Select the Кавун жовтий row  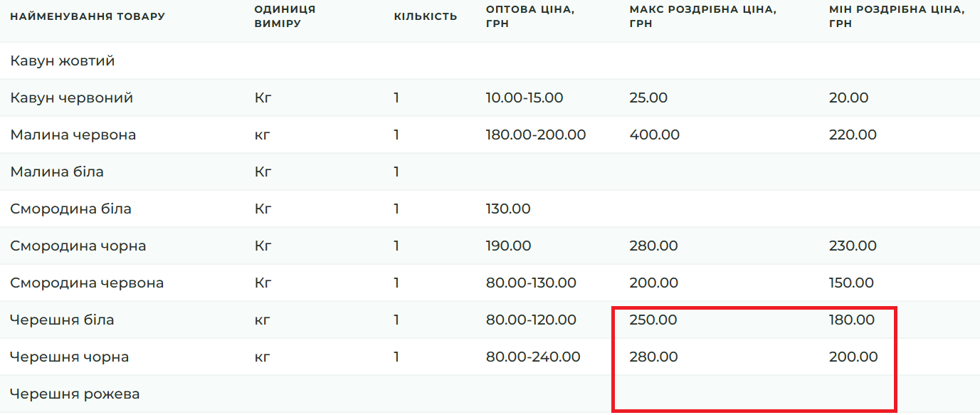pos(490,61)
